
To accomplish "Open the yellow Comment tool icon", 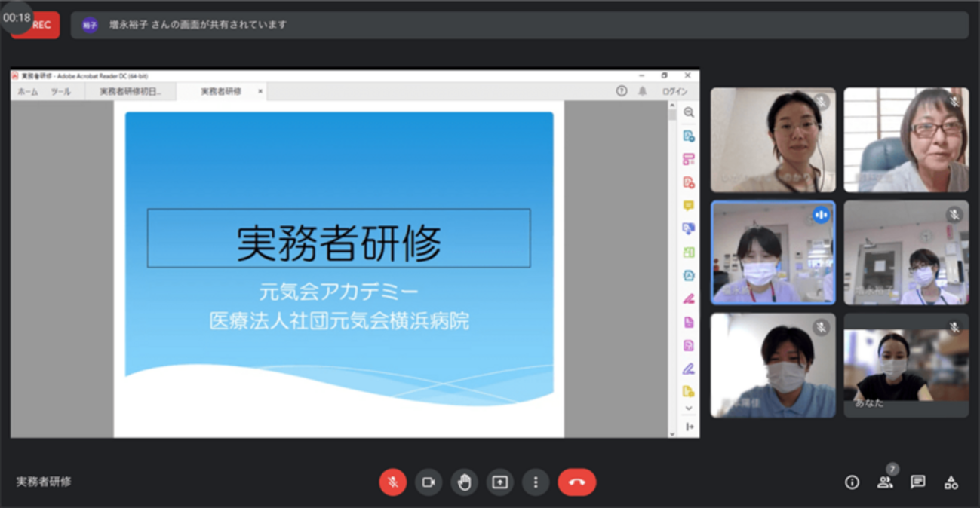I will coord(689,206).
